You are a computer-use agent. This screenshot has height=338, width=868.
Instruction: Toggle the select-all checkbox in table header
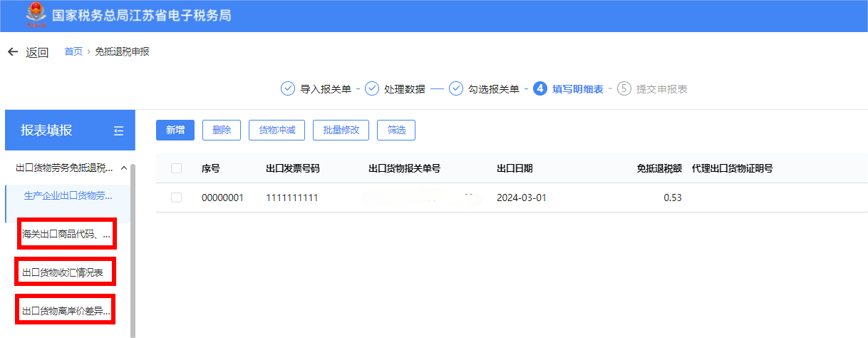click(177, 169)
